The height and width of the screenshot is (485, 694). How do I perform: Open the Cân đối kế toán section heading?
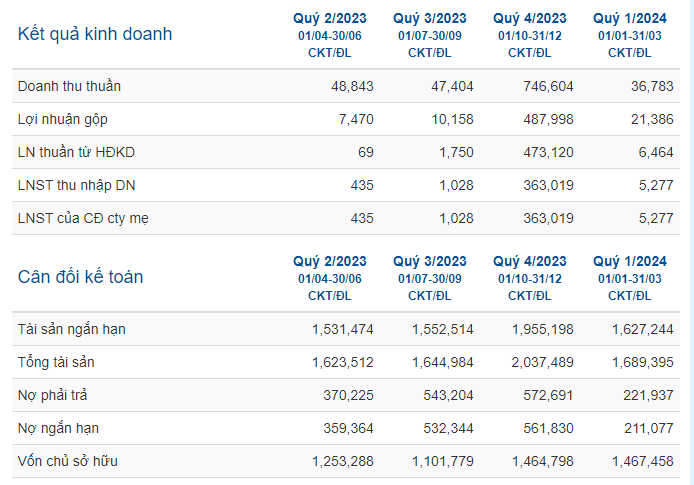(x=81, y=277)
